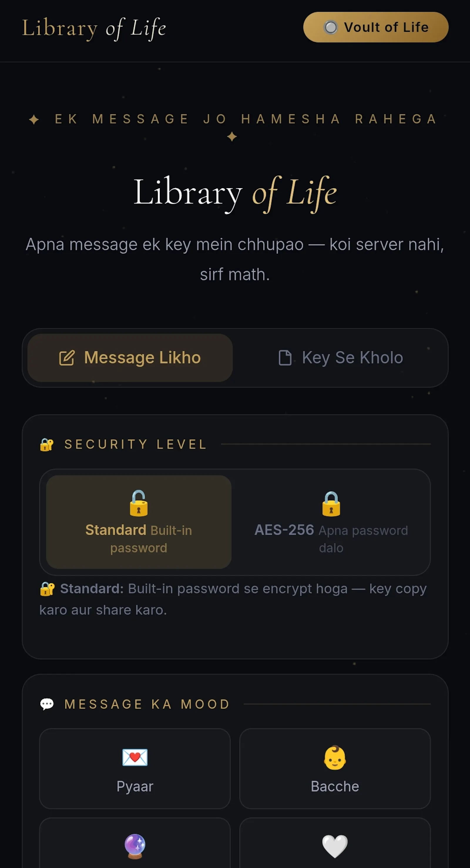This screenshot has height=868, width=470.
Task: Click the Library of Life header logo
Action: click(x=94, y=28)
